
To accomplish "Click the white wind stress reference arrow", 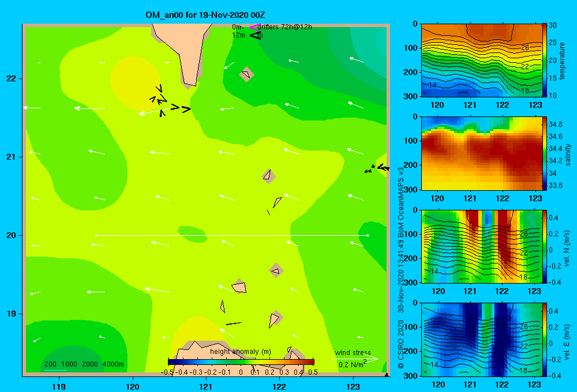I will 355,359.
